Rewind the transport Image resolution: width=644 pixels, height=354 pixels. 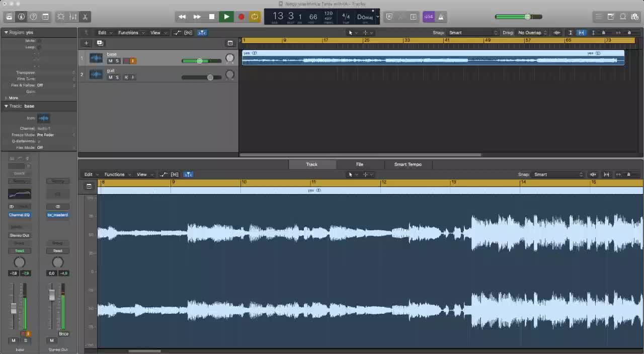[182, 17]
